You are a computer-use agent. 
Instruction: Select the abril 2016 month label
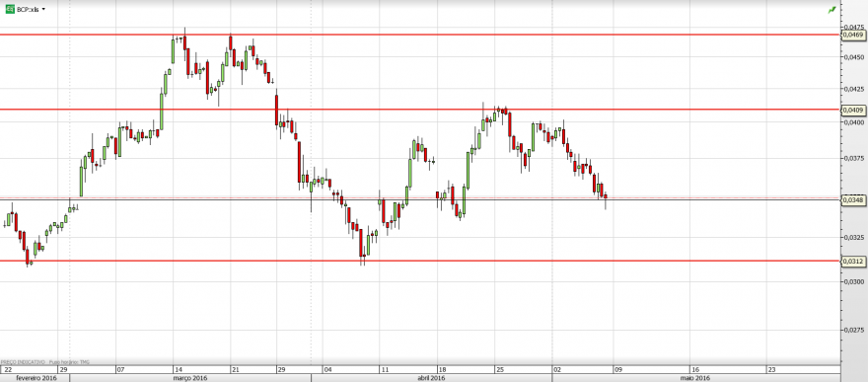click(x=431, y=378)
